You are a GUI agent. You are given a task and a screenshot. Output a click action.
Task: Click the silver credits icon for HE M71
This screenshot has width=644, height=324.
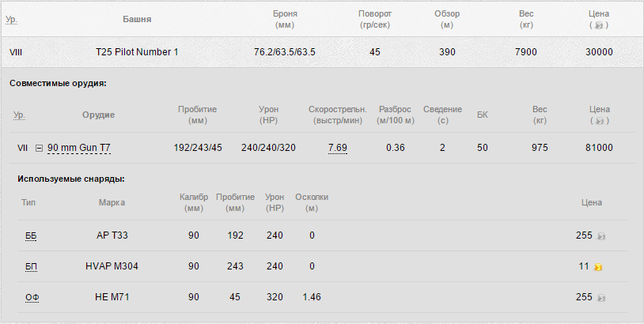point(600,298)
